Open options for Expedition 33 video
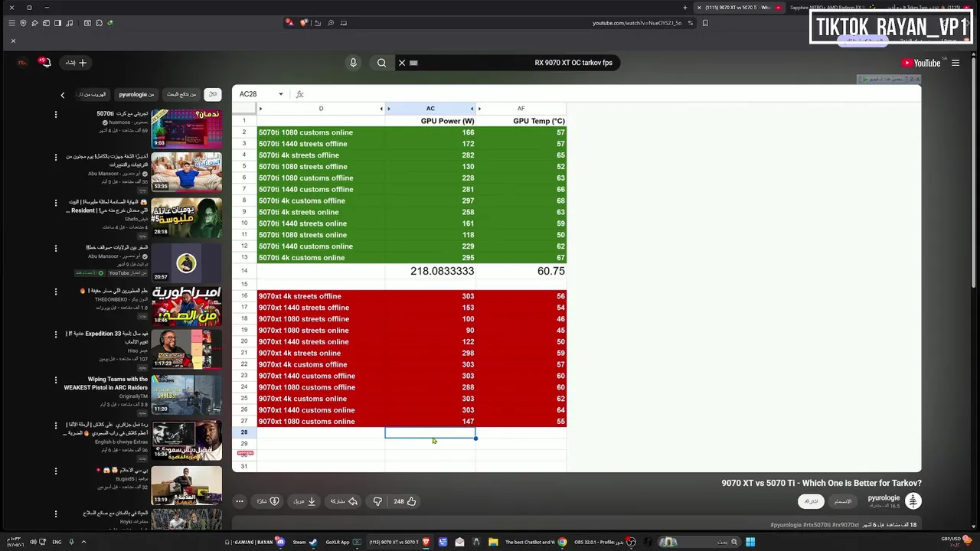This screenshot has width=980, height=551. click(x=55, y=335)
